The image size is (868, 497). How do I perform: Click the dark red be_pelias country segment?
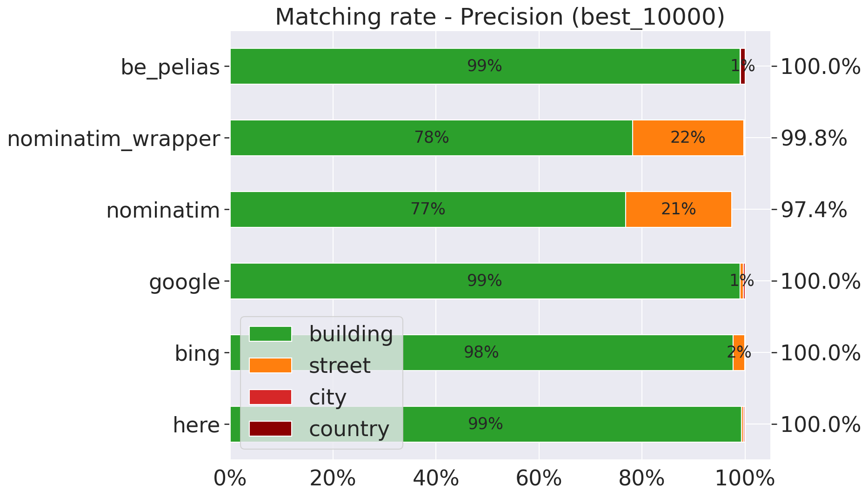click(742, 66)
